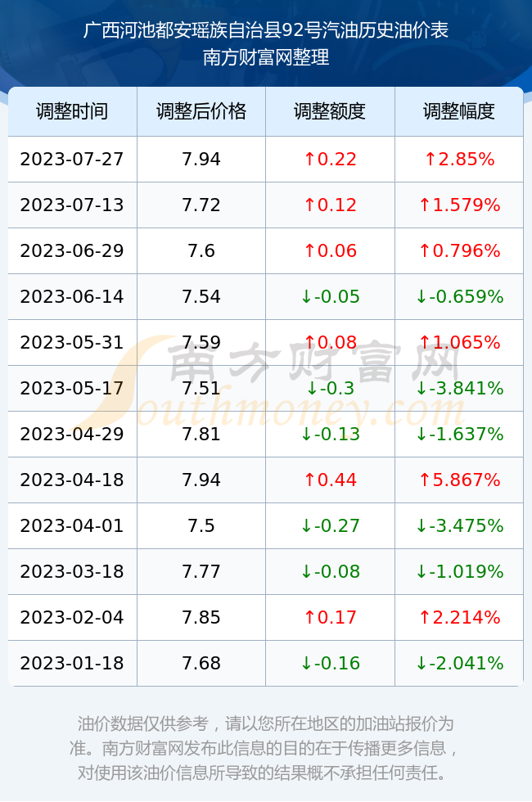Click the 2023-03-18 date cell

coord(72,571)
